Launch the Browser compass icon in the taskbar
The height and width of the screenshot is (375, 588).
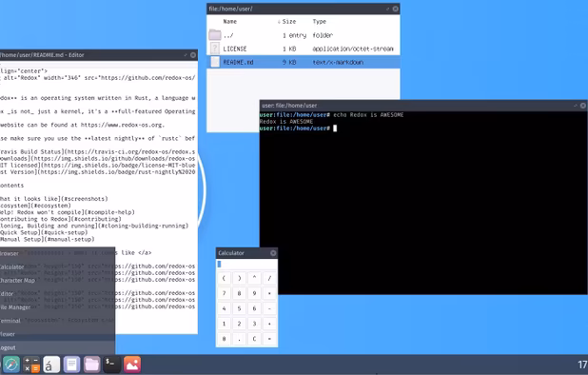tap(11, 365)
